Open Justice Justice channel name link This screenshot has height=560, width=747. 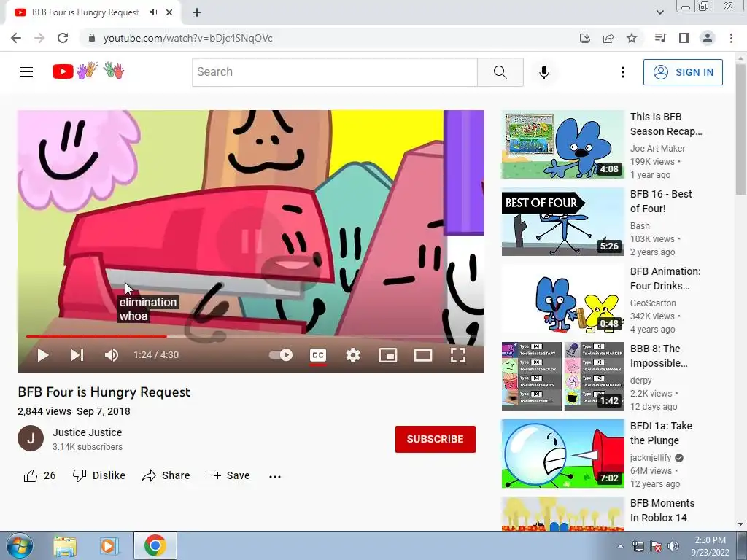(x=88, y=432)
